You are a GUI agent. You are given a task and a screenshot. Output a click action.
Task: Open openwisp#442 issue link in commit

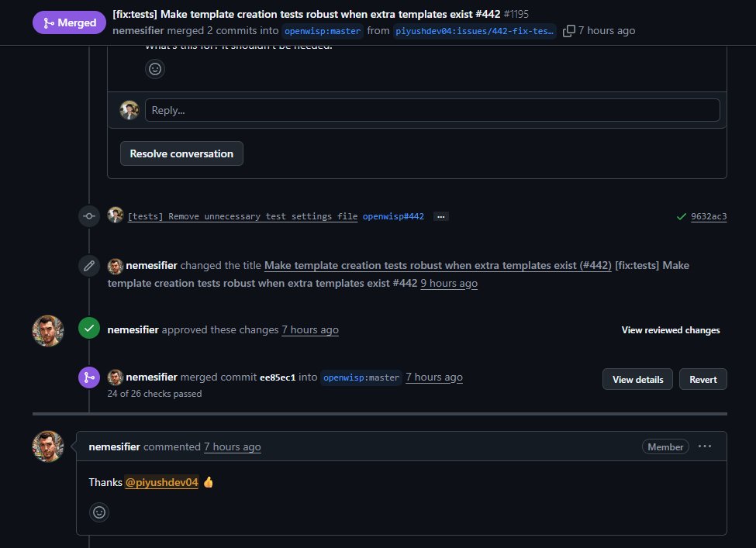(x=393, y=216)
